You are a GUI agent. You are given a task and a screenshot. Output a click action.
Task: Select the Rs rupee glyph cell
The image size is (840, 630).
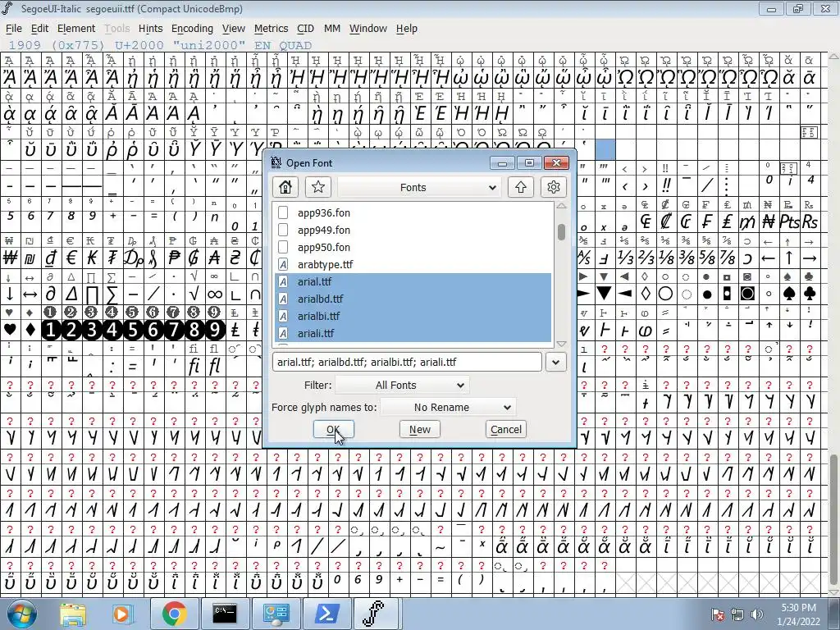click(x=810, y=221)
